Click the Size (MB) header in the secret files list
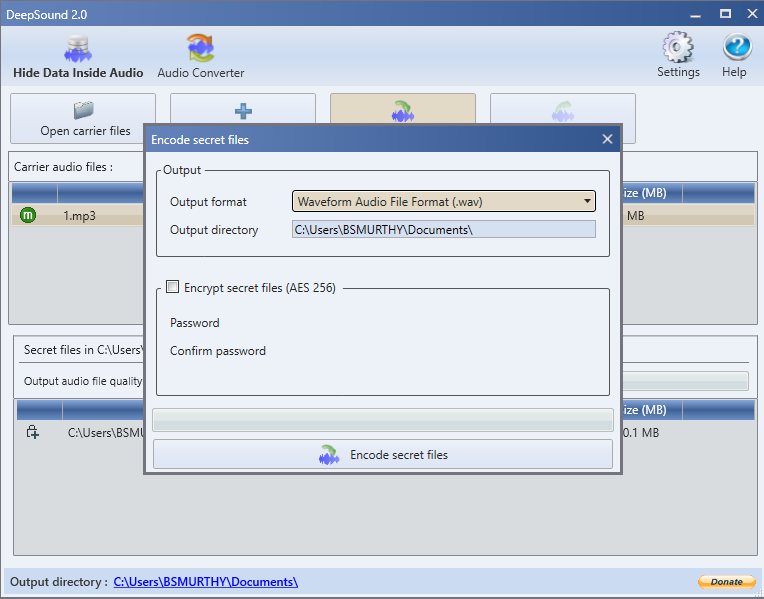 pos(652,410)
